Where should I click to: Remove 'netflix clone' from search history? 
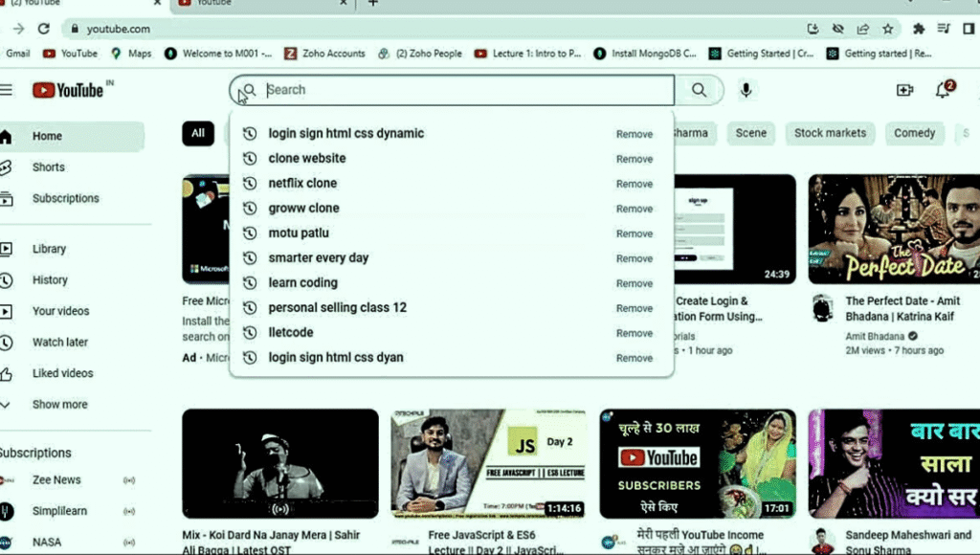(635, 185)
